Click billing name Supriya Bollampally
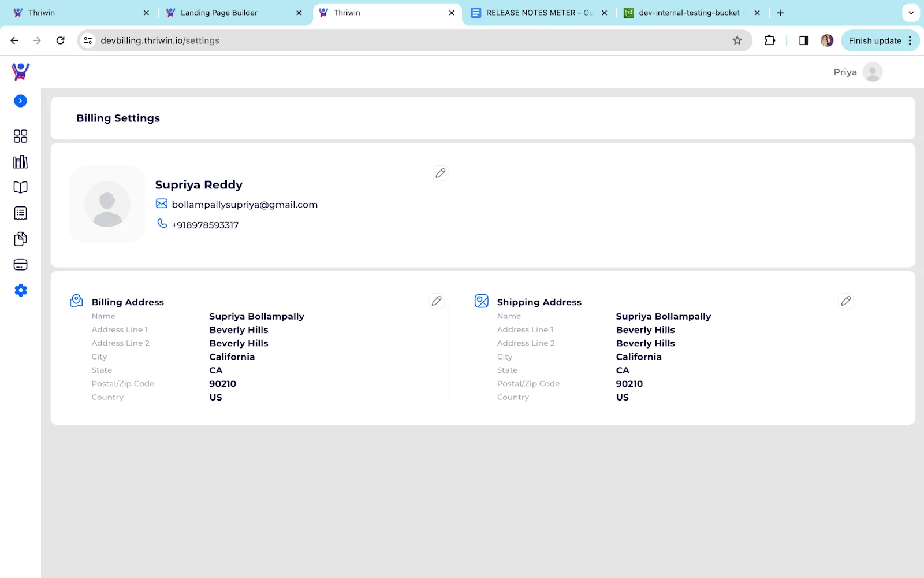The height and width of the screenshot is (578, 924). pos(256,317)
